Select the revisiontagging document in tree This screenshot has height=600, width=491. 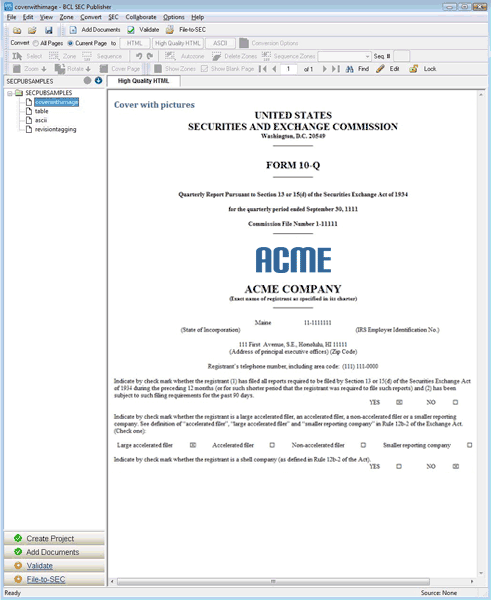pos(55,130)
